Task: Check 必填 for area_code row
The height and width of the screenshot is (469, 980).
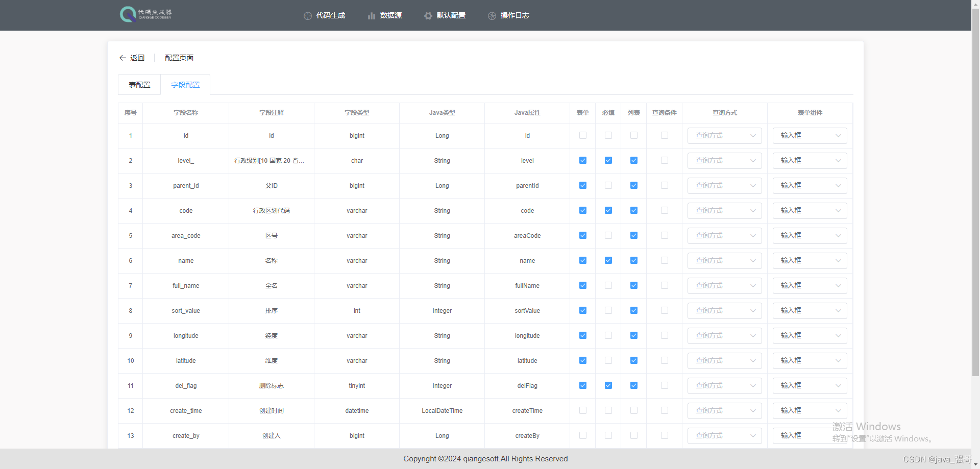Action: [x=608, y=235]
